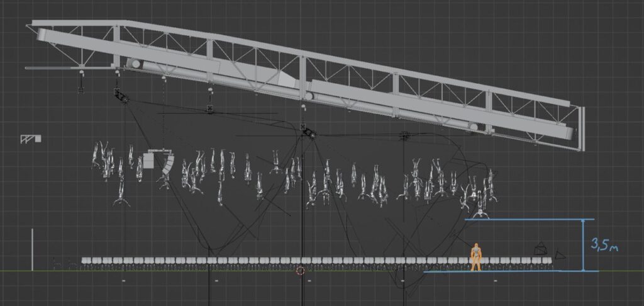Click the lower blue dimension line at floor
This screenshot has height=306, width=644.
[509, 271]
